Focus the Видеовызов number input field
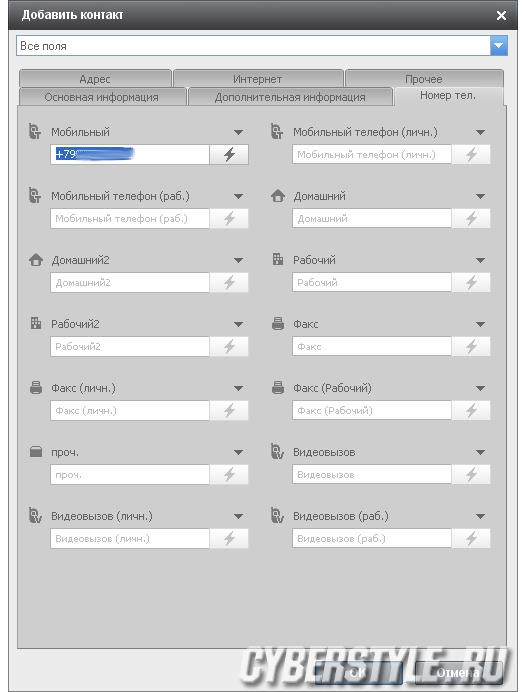 (372, 474)
